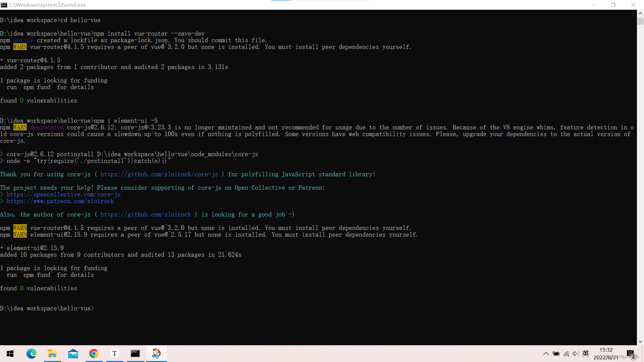Image resolution: width=644 pixels, height=362 pixels.
Task: Click the red 'deprecated' warning word
Action: point(47,127)
